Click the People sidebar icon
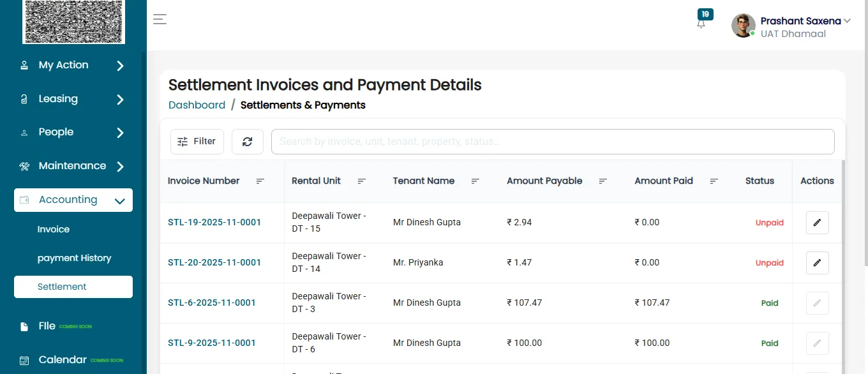This screenshot has width=868, height=374. [24, 133]
